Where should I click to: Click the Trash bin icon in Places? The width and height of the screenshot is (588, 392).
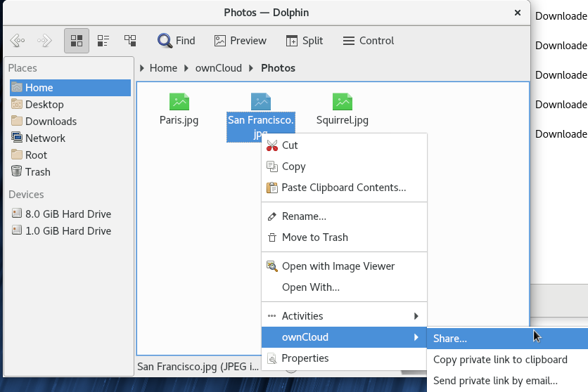16,171
